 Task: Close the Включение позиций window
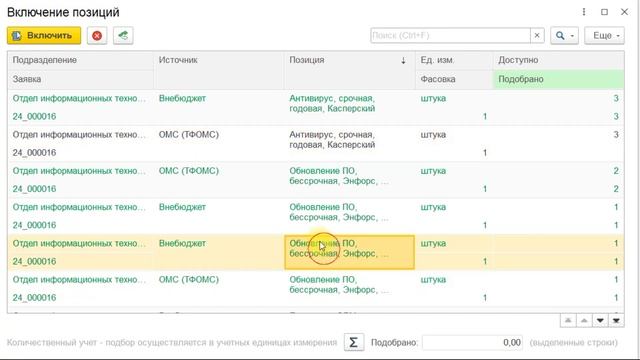click(x=624, y=12)
